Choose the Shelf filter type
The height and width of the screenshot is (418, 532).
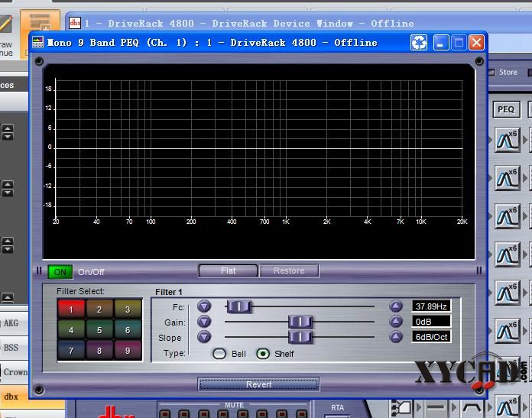pos(263,354)
